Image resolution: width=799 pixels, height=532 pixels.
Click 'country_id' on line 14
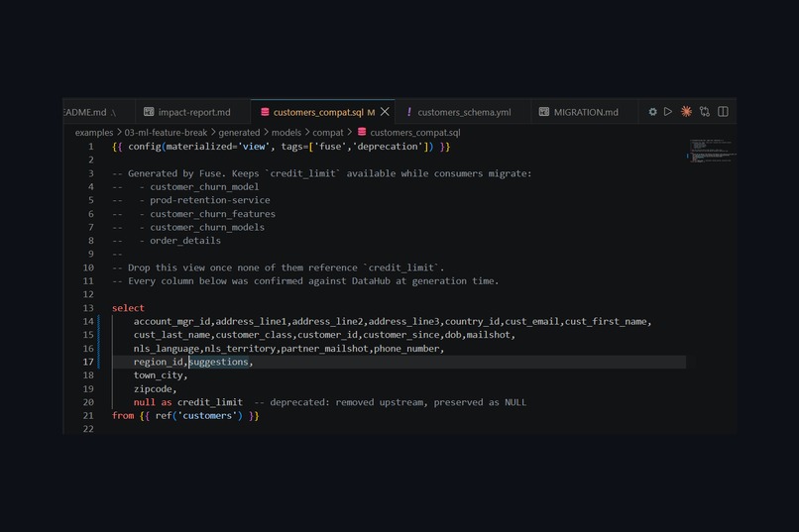tap(472, 322)
